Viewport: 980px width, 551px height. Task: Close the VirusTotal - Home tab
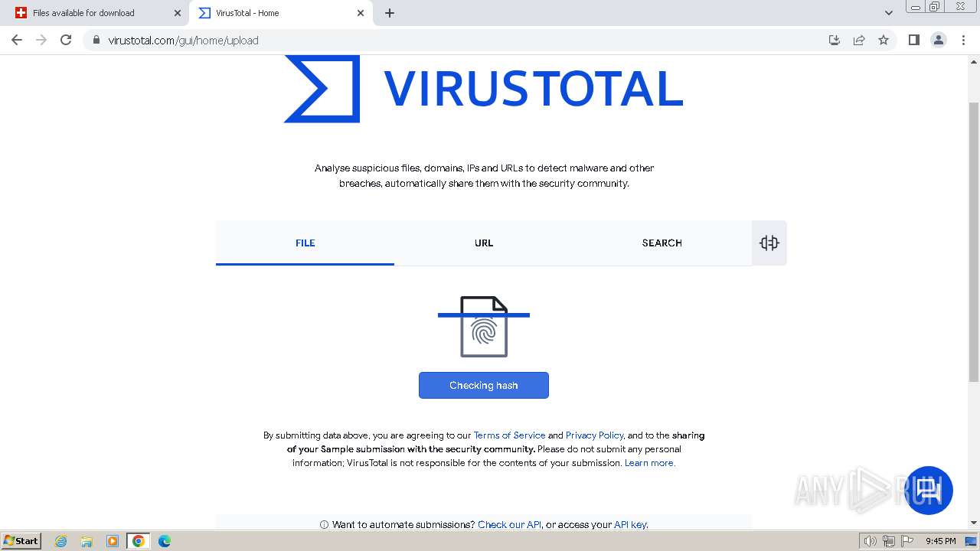[361, 13]
